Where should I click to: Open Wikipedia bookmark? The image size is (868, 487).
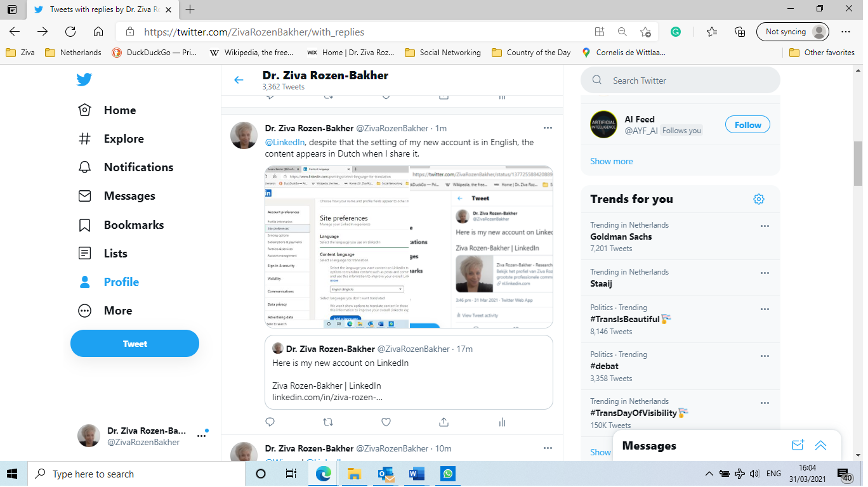(251, 53)
